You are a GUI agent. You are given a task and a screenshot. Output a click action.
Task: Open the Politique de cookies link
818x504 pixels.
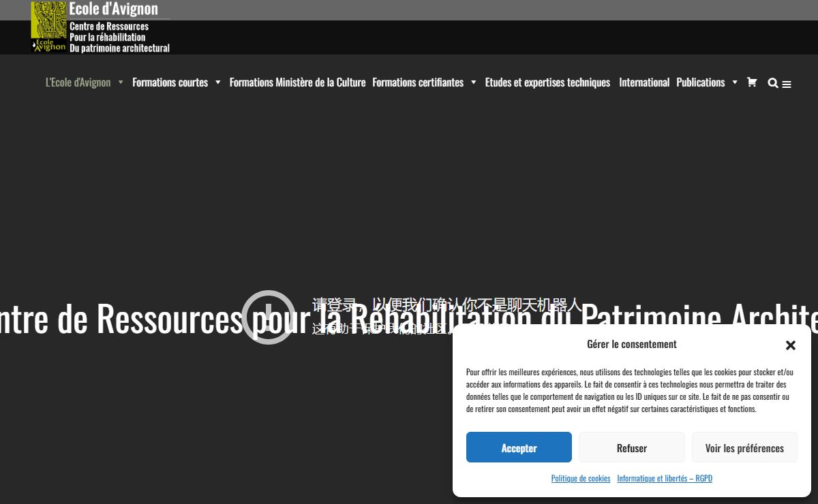(x=581, y=479)
